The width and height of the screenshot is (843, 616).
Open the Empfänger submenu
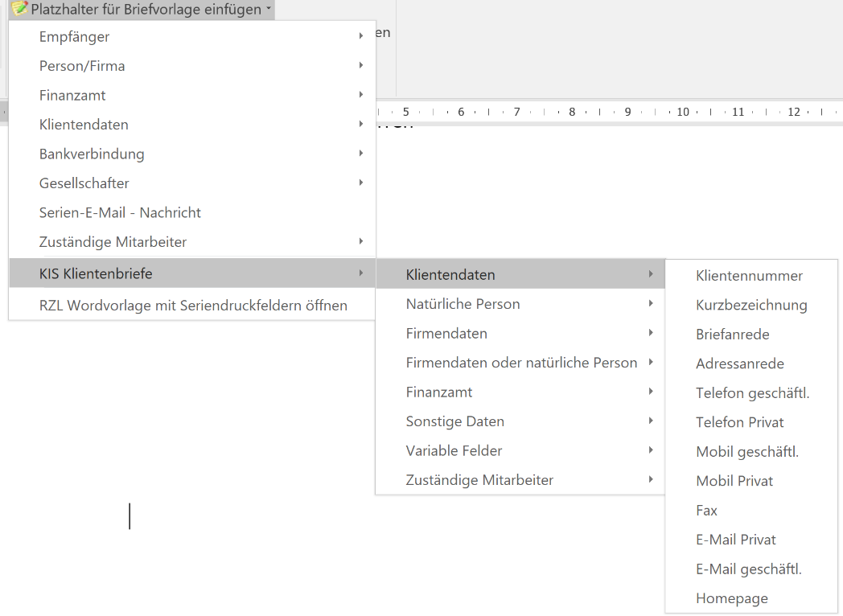[74, 37]
